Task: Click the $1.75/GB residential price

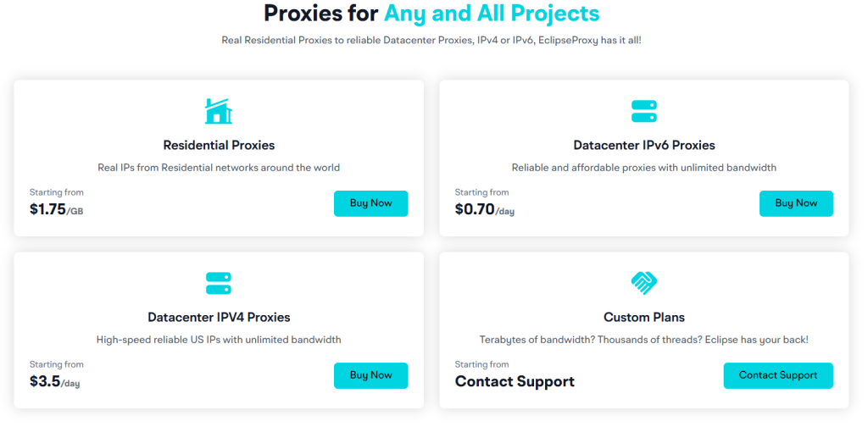Action: coord(56,209)
